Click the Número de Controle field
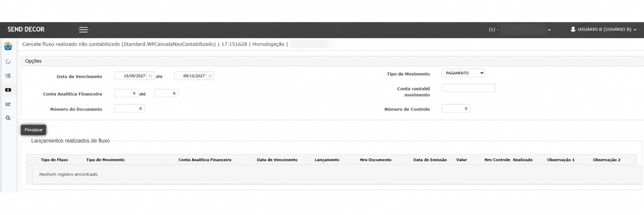Image resolution: width=644 pixels, height=215 pixels. [x=456, y=108]
